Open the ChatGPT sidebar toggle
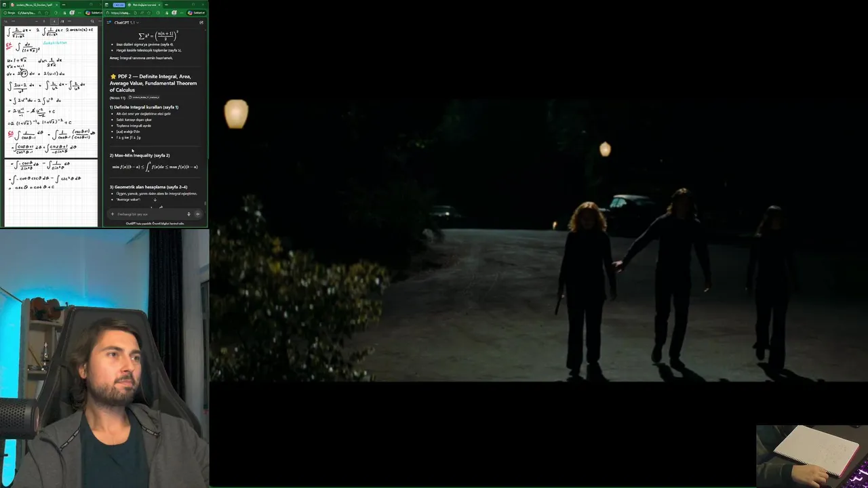Viewport: 868px width, 488px height. tap(108, 22)
